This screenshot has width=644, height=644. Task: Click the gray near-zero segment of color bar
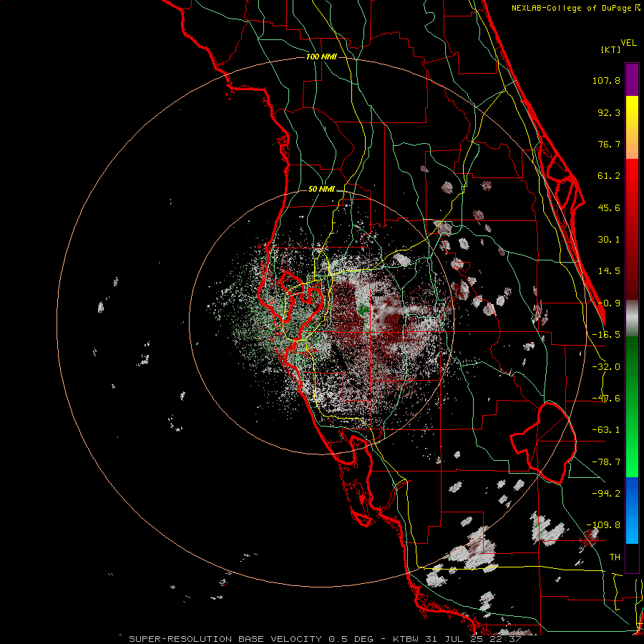632,318
